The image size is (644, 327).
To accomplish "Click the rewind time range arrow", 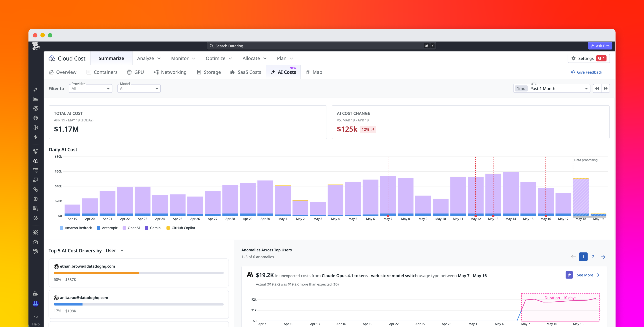I will 597,88.
